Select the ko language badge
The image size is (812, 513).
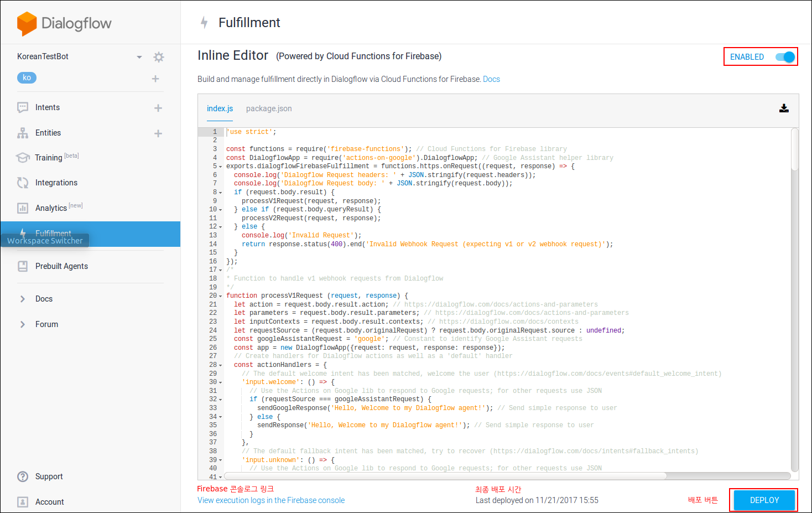pos(27,77)
